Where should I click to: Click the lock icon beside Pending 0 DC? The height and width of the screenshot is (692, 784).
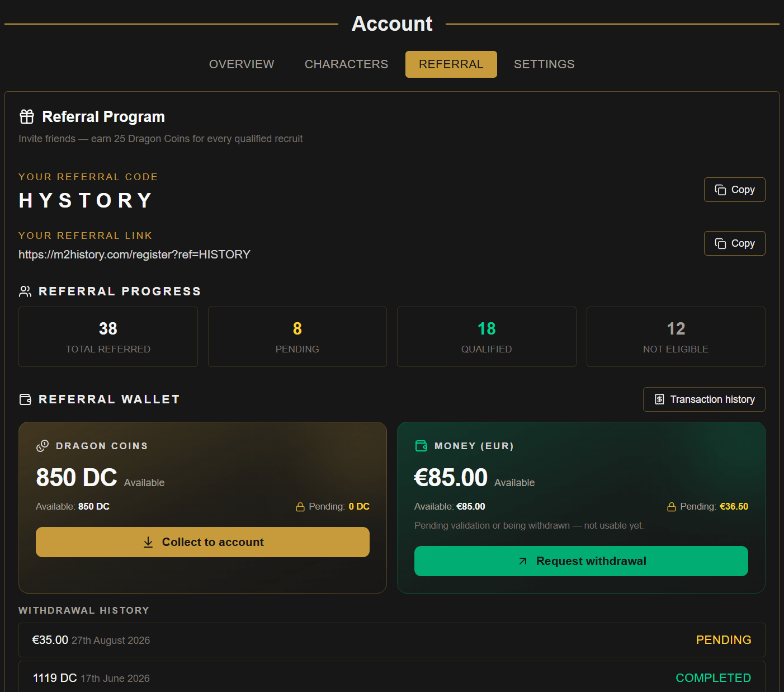click(300, 507)
